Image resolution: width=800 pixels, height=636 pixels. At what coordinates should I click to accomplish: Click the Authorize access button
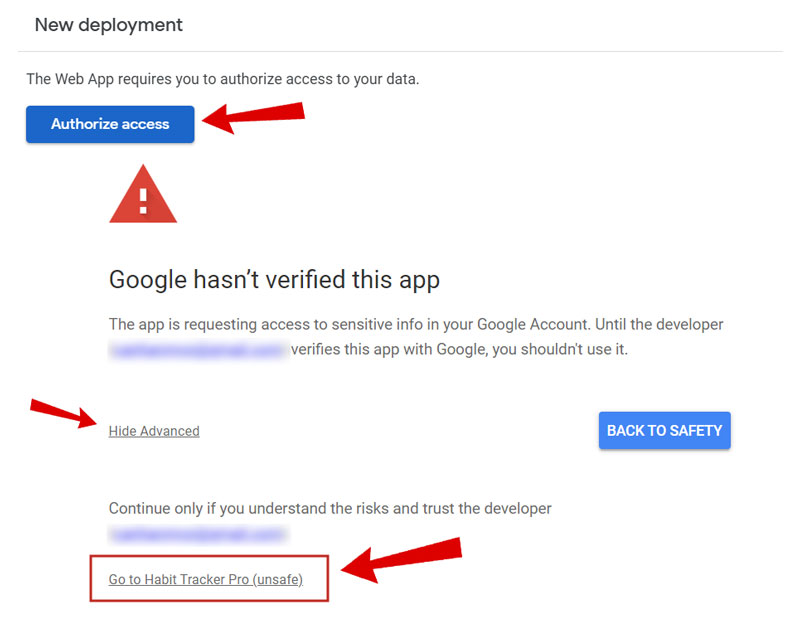click(x=110, y=125)
